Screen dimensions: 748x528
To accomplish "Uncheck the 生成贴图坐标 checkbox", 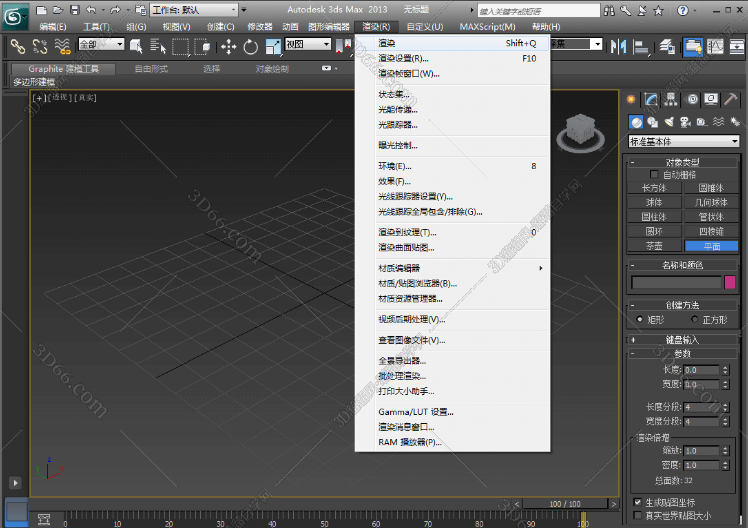I will (638, 502).
